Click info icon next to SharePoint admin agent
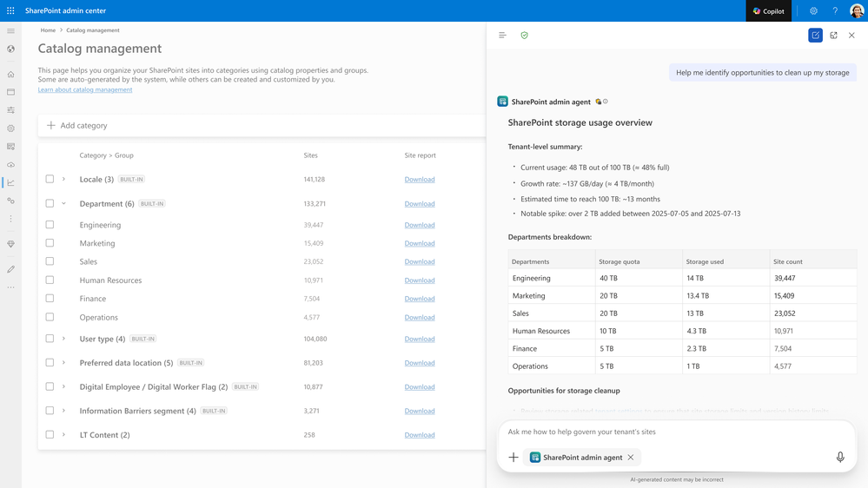The image size is (868, 488). coord(605,102)
